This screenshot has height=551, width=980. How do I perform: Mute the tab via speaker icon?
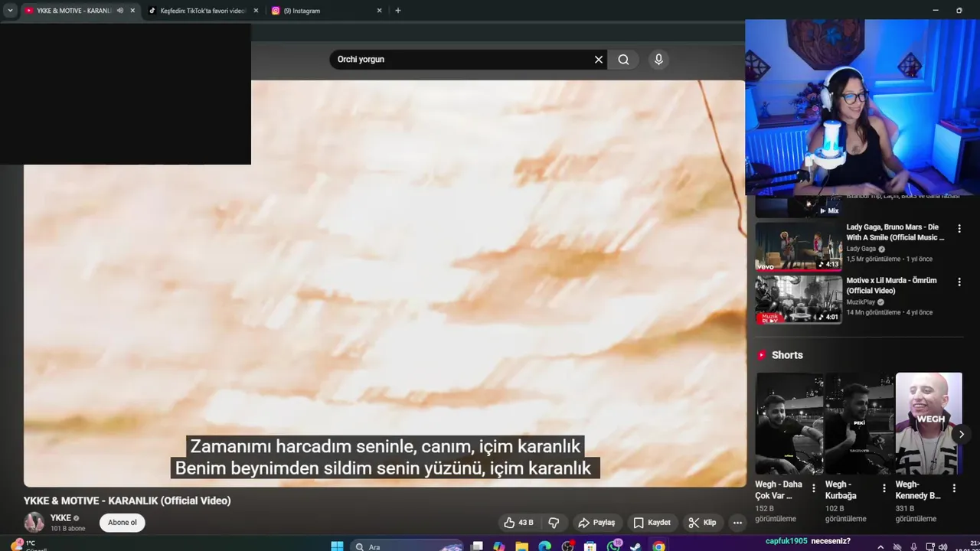[x=120, y=11]
